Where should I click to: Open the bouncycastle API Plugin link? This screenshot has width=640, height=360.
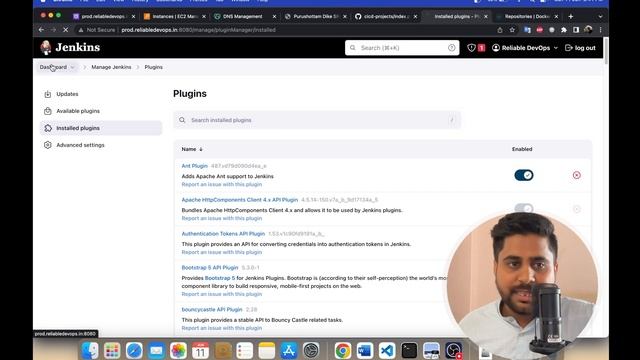212,310
